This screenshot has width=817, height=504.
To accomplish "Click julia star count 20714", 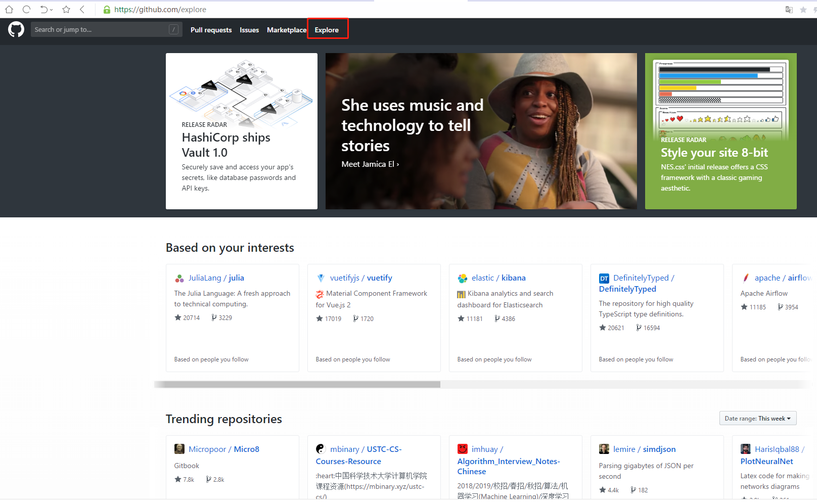I will click(x=187, y=317).
